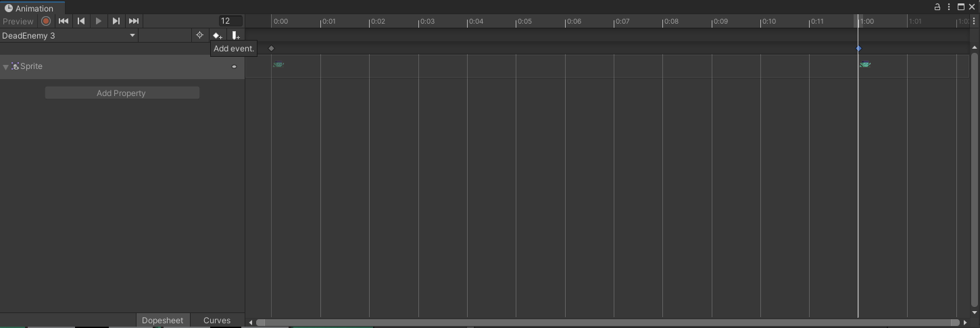Click the filter by selection icon
This screenshot has height=328, width=980.
click(x=199, y=35)
